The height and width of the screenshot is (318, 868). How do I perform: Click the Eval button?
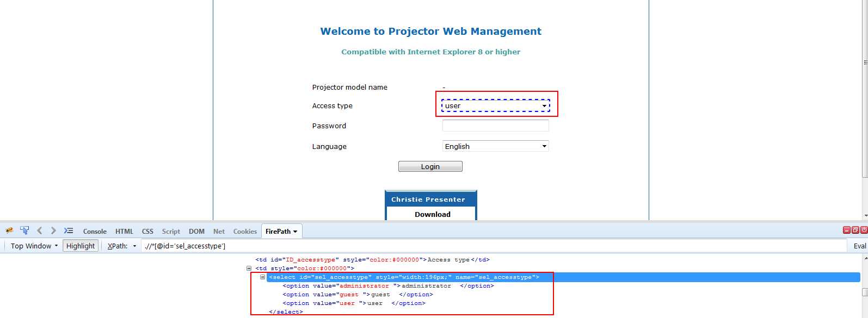(x=859, y=246)
